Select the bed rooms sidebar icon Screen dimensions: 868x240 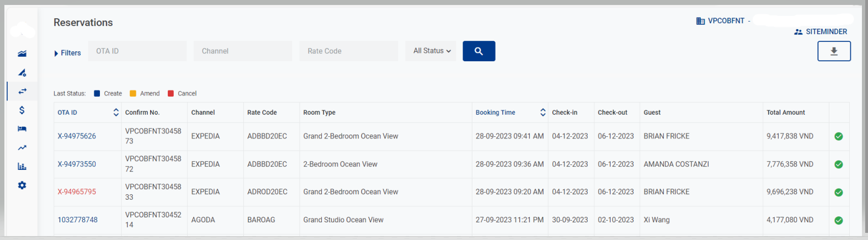(x=22, y=129)
